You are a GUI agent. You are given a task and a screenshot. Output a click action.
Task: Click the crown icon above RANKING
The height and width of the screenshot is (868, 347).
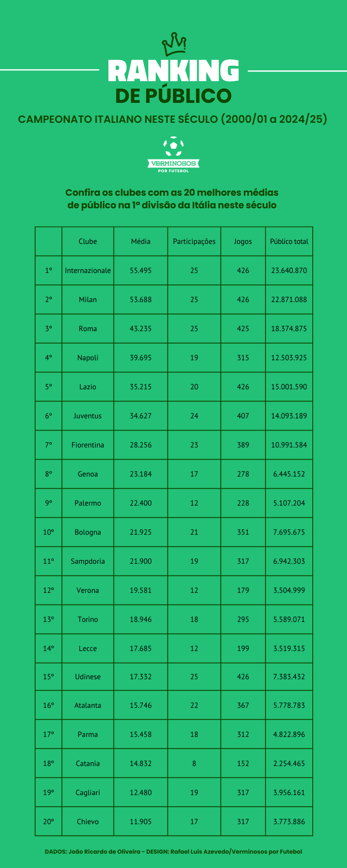[x=174, y=43]
